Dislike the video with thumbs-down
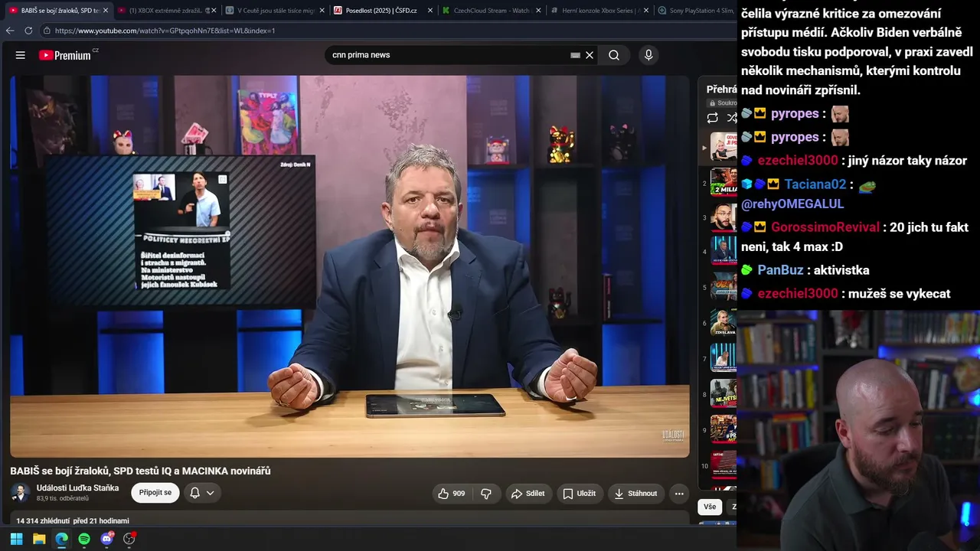 click(486, 494)
